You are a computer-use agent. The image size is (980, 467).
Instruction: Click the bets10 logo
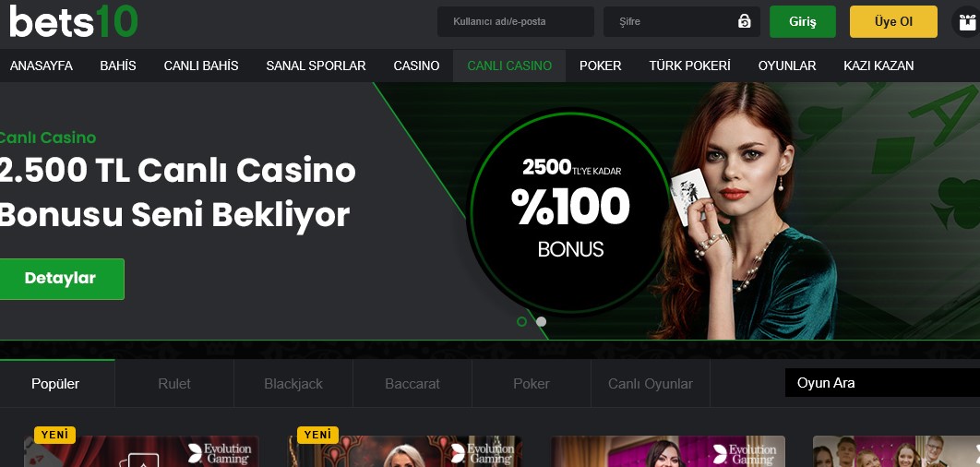pos(73,21)
